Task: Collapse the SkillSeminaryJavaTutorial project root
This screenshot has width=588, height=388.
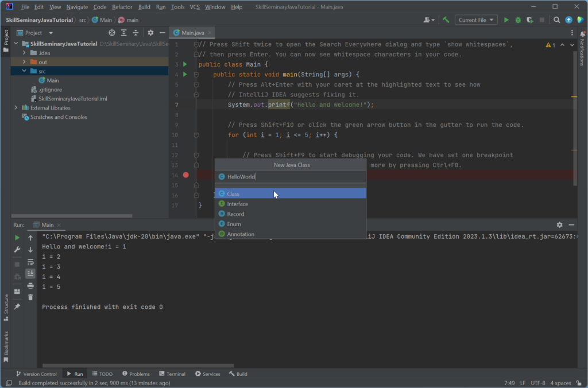Action: click(16, 44)
